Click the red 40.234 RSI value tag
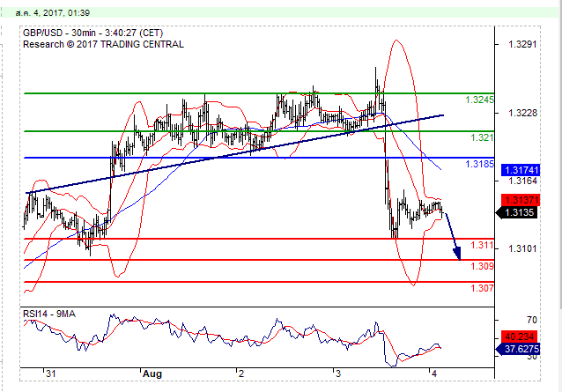This screenshot has width=562, height=392. (521, 337)
